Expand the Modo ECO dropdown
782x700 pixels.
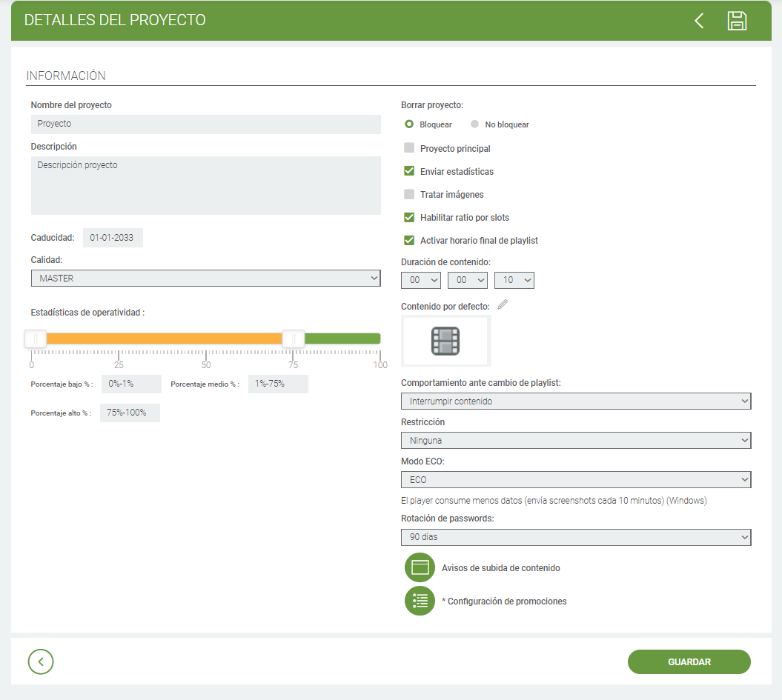576,480
